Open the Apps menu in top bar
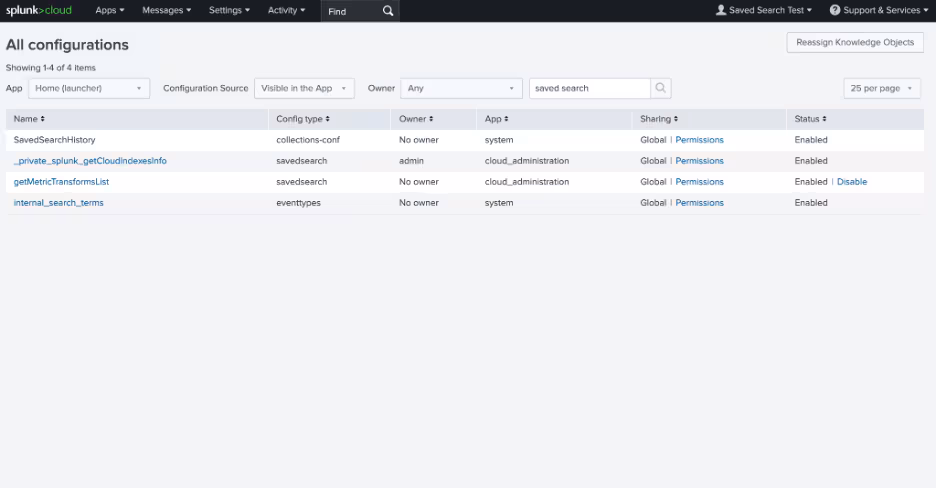Image resolution: width=936 pixels, height=488 pixels. [110, 10]
